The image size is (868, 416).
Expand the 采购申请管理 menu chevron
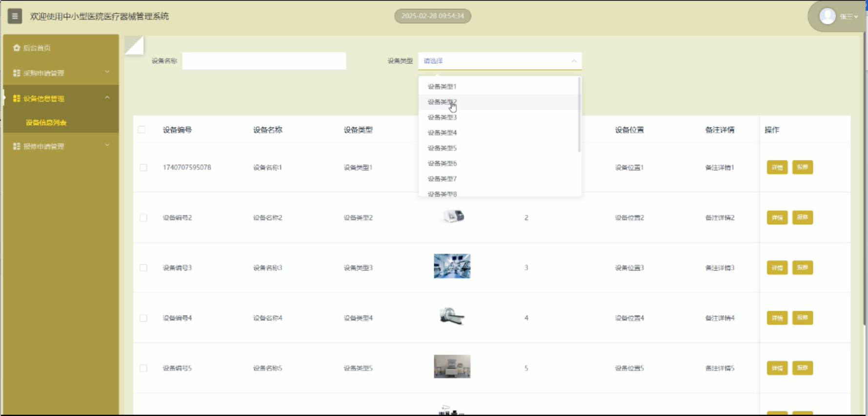107,72
